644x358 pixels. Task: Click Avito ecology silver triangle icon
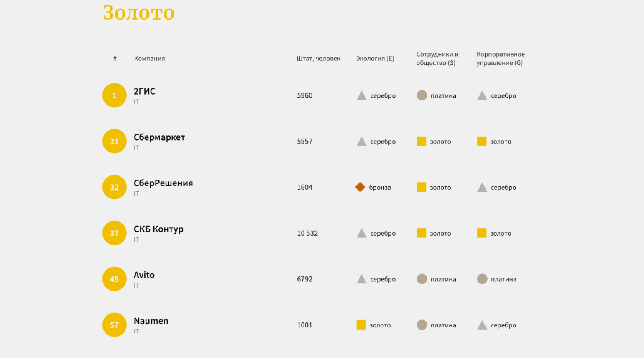point(361,279)
